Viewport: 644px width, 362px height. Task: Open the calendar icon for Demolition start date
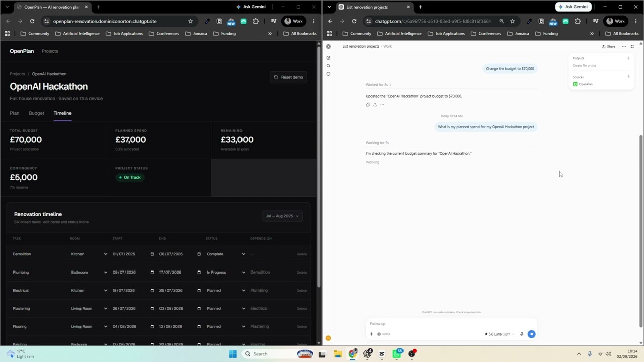point(152,254)
